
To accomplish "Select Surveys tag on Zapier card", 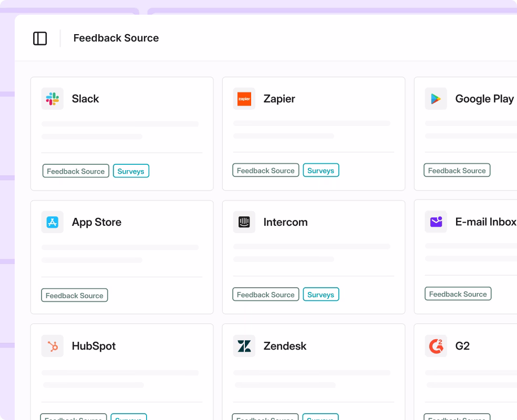I will pyautogui.click(x=321, y=170).
